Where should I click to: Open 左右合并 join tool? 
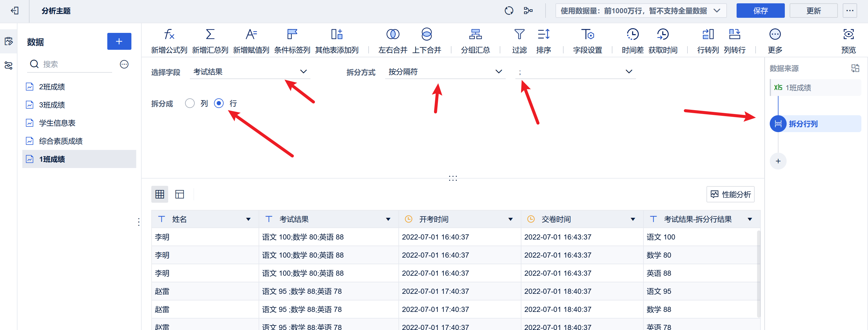click(x=392, y=34)
